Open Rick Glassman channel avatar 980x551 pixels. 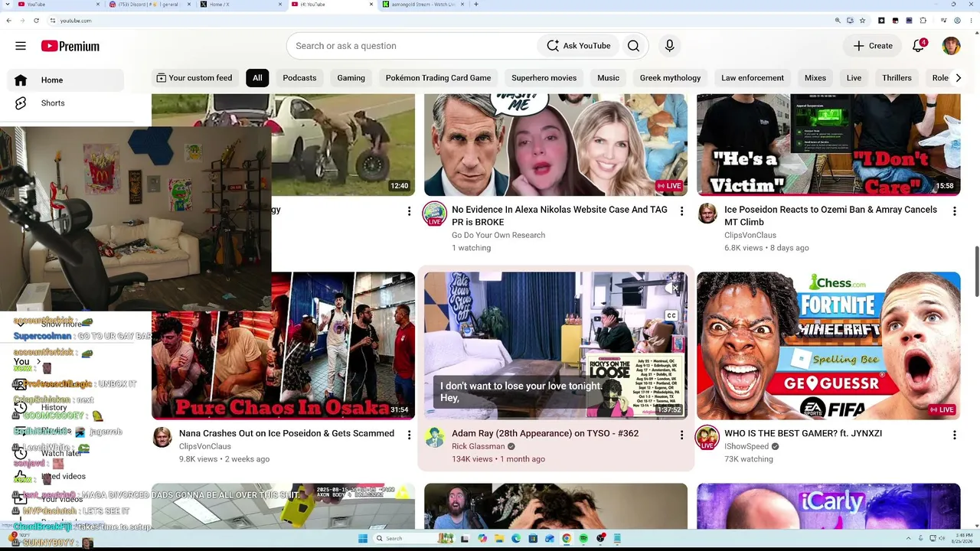point(435,437)
